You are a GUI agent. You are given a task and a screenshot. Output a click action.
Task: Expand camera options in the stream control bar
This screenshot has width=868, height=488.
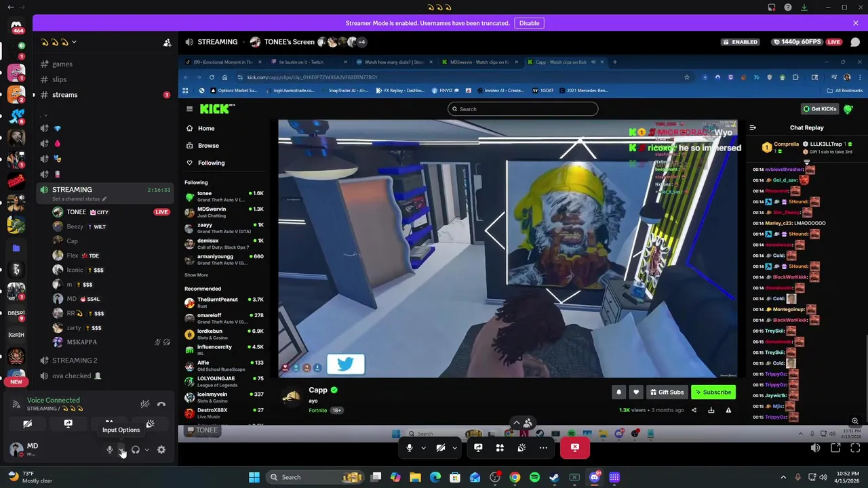454,448
